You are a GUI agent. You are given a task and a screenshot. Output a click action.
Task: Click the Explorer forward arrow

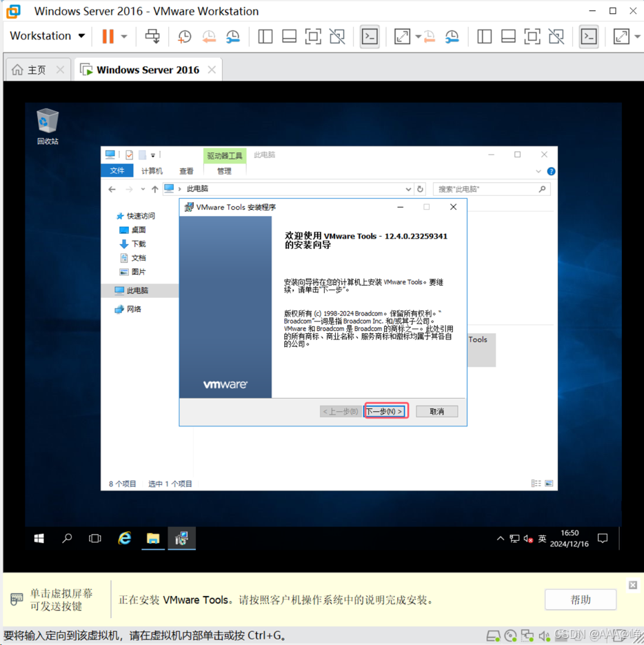click(129, 189)
